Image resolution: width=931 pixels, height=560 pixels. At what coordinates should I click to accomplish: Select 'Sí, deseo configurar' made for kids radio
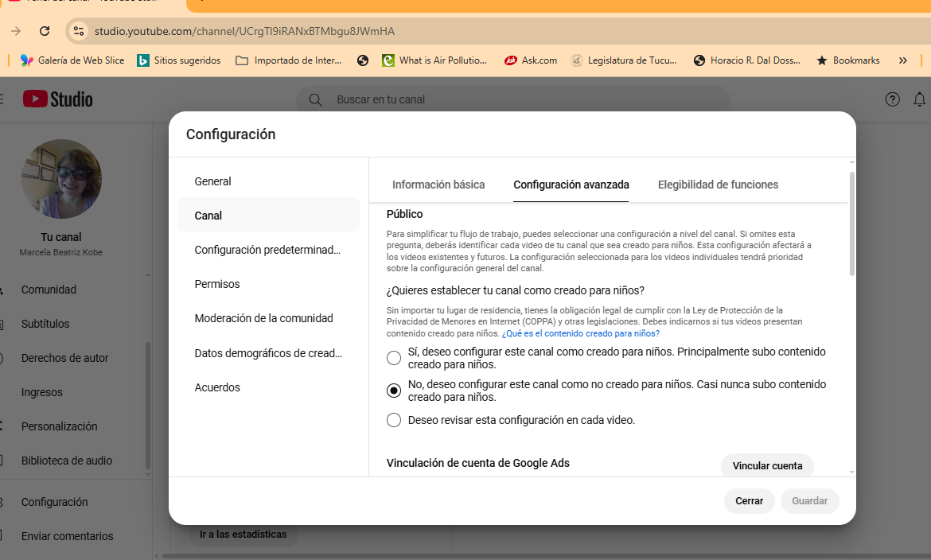coord(394,357)
